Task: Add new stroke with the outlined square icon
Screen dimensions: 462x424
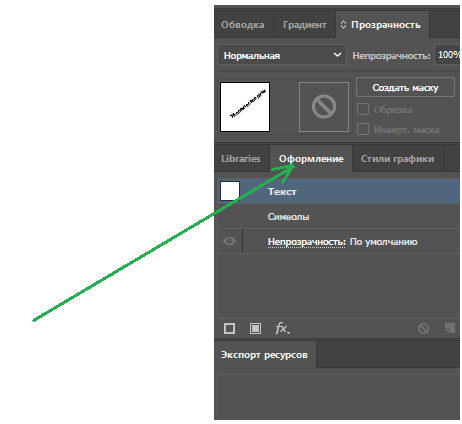Action: [229, 329]
